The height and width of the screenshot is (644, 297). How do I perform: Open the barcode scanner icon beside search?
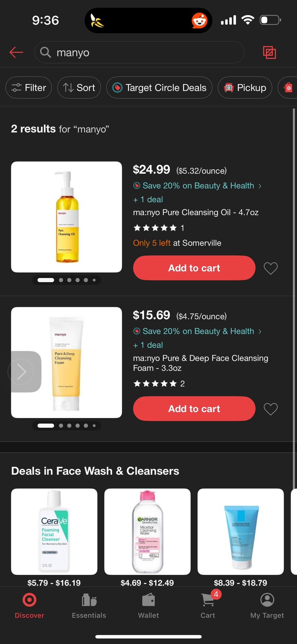pyautogui.click(x=269, y=52)
